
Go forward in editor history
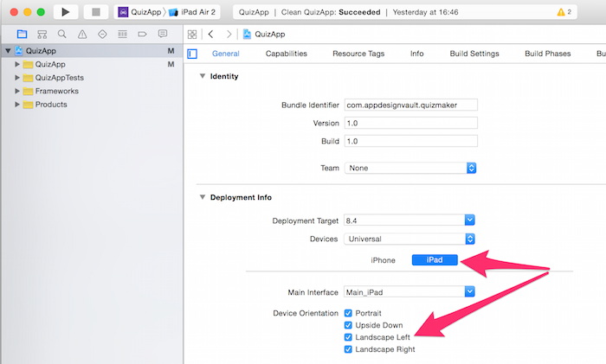click(229, 35)
